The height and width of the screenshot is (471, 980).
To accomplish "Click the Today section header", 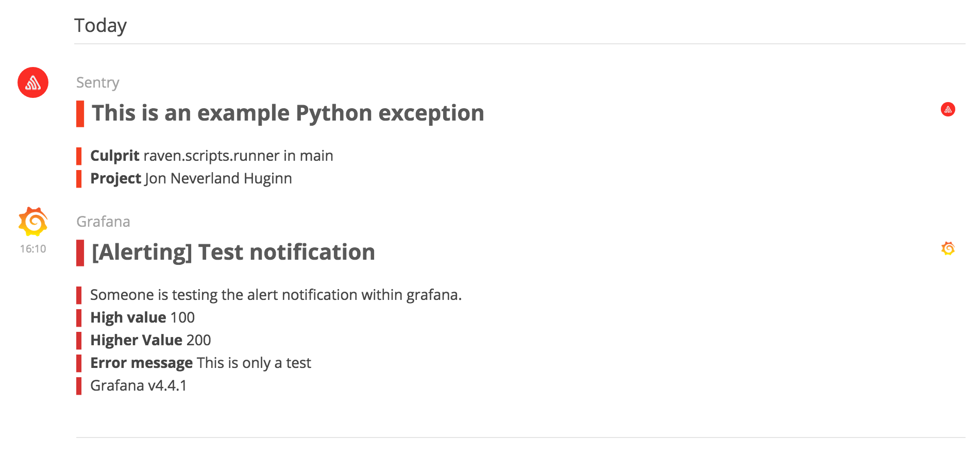I will click(x=101, y=24).
